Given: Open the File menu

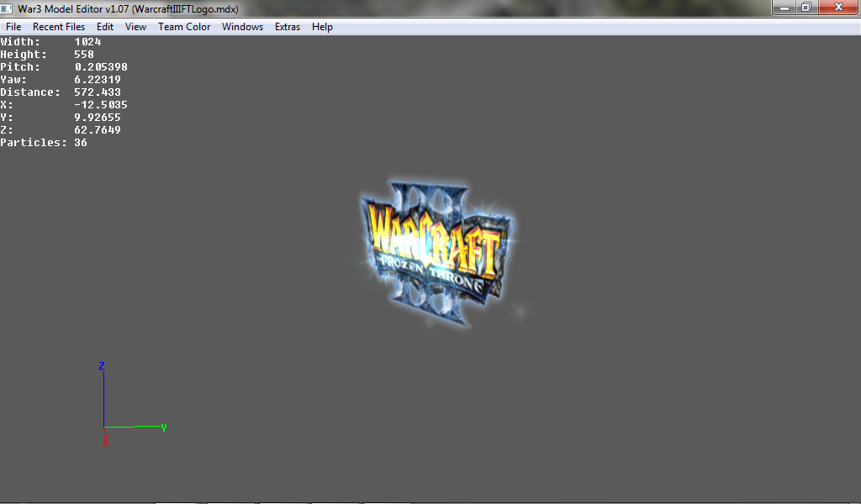Looking at the screenshot, I should coord(13,26).
